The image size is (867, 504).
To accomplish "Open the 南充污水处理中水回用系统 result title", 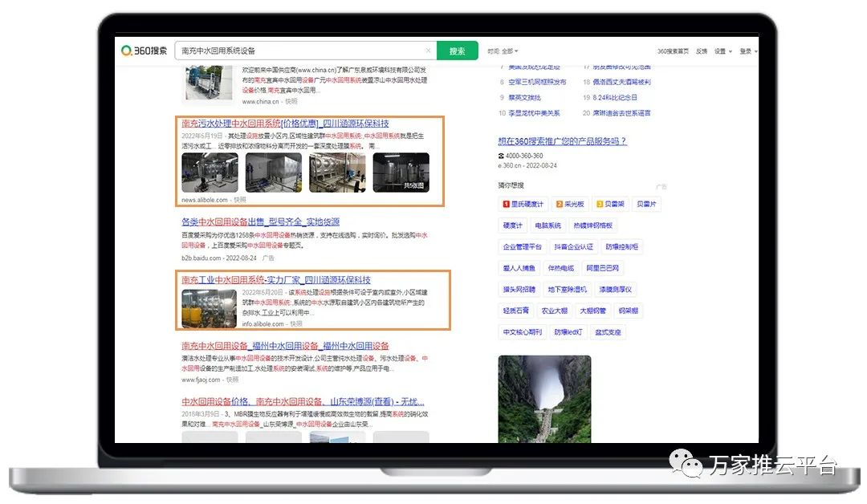I will pyautogui.click(x=285, y=124).
